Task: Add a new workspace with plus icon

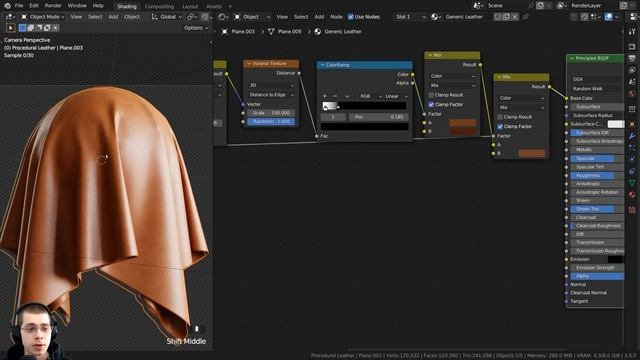Action: tap(230, 7)
